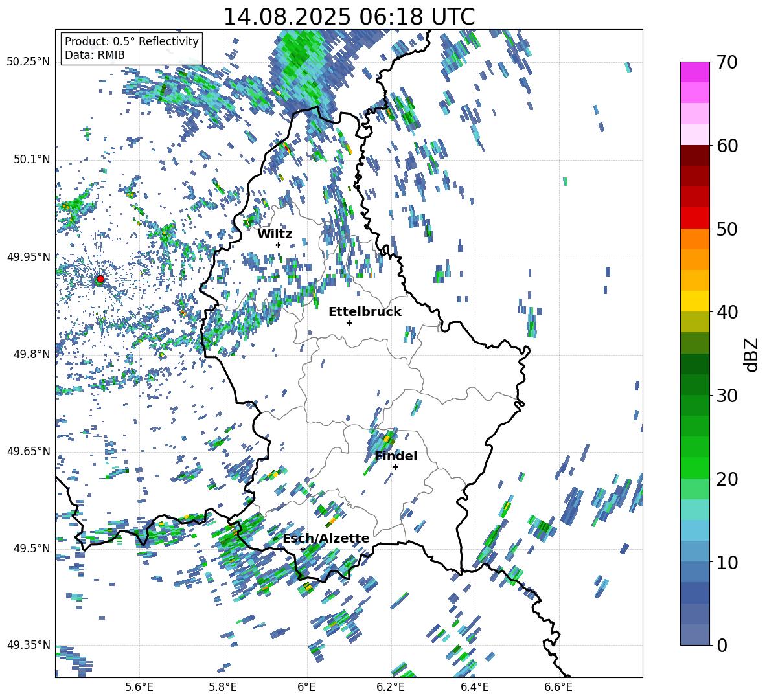Click the 6.6°E longitude label
767x700 pixels.
tap(558, 688)
